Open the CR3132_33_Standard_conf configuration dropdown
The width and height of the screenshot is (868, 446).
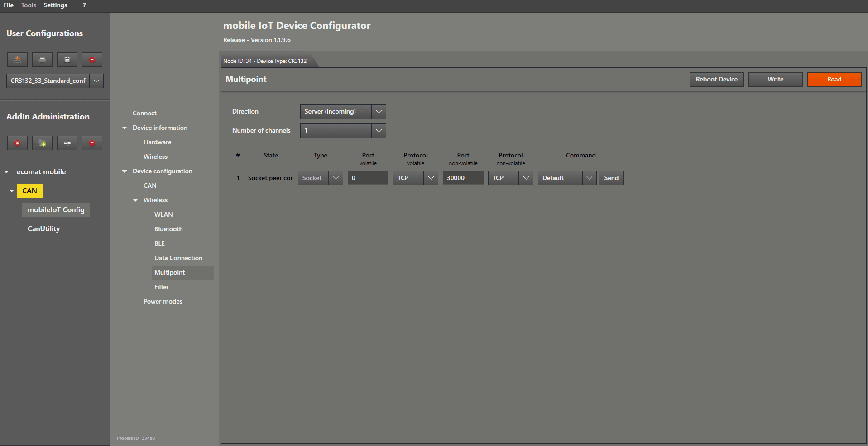(x=96, y=81)
